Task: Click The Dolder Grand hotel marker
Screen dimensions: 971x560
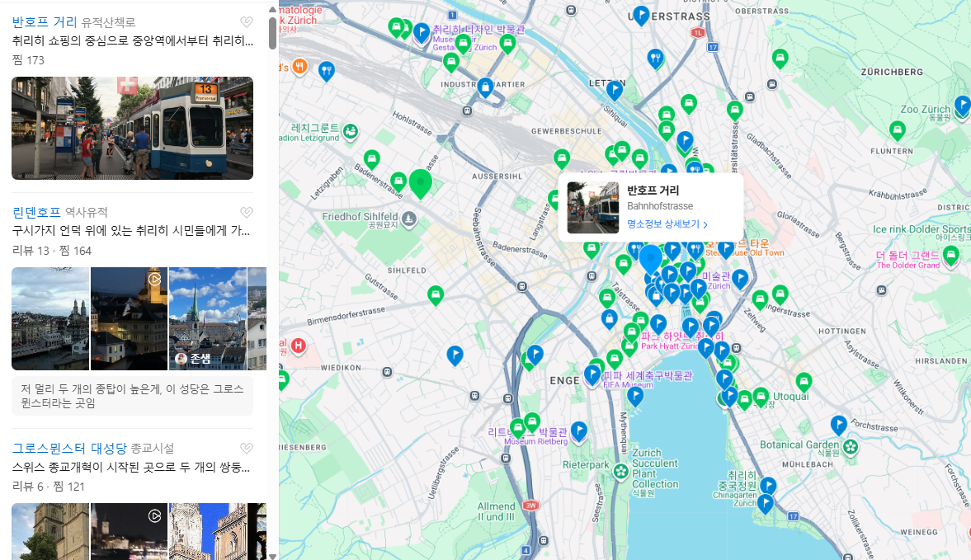Action: (950, 255)
